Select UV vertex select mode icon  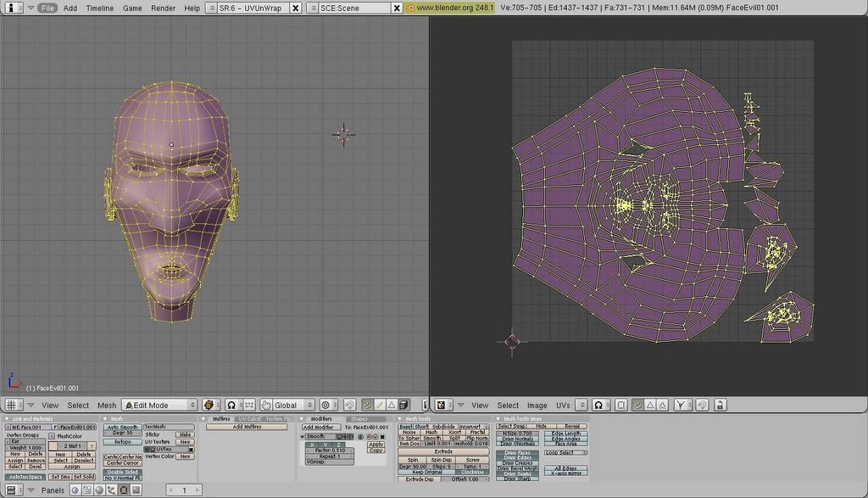[637, 405]
